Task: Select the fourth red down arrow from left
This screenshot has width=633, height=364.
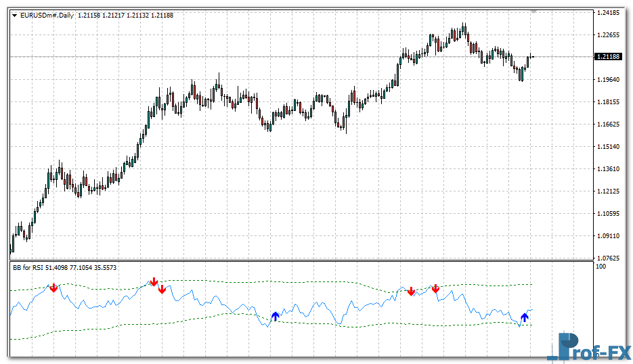Action: 410,291
